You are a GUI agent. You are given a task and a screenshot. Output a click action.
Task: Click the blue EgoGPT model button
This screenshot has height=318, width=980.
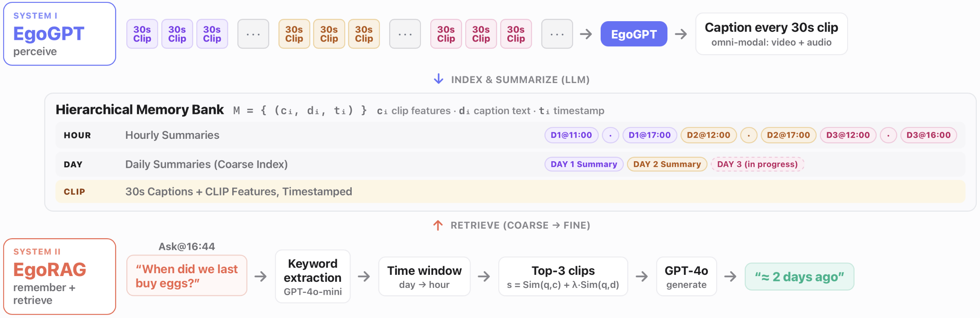634,34
